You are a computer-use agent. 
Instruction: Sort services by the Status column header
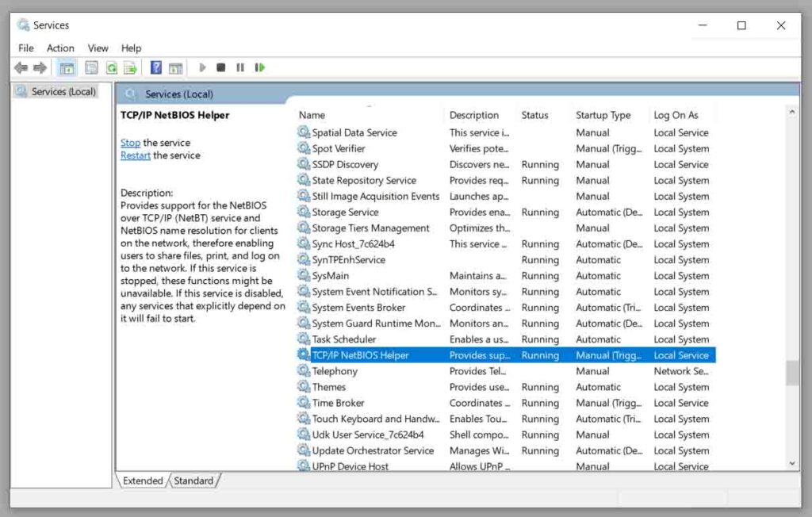pos(535,115)
